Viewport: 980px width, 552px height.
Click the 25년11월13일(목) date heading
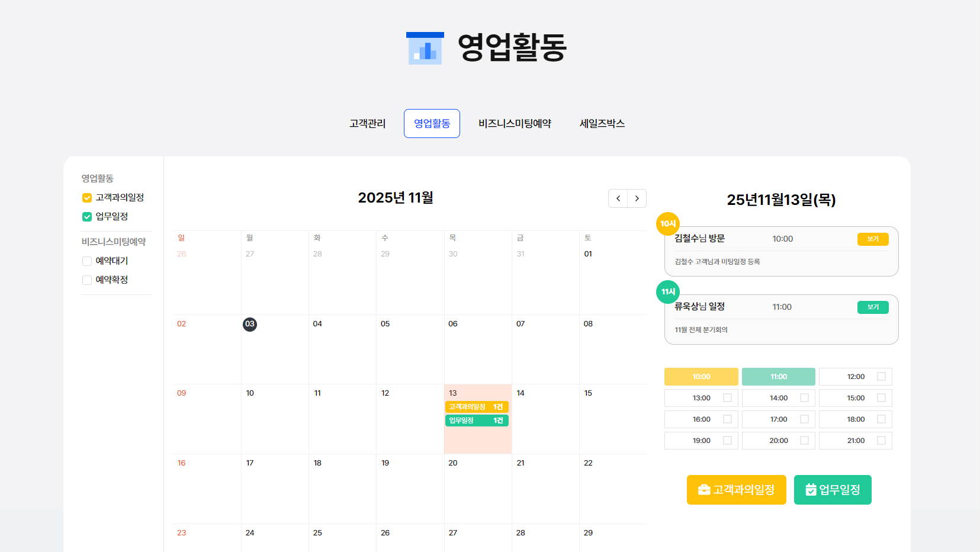[x=781, y=200]
